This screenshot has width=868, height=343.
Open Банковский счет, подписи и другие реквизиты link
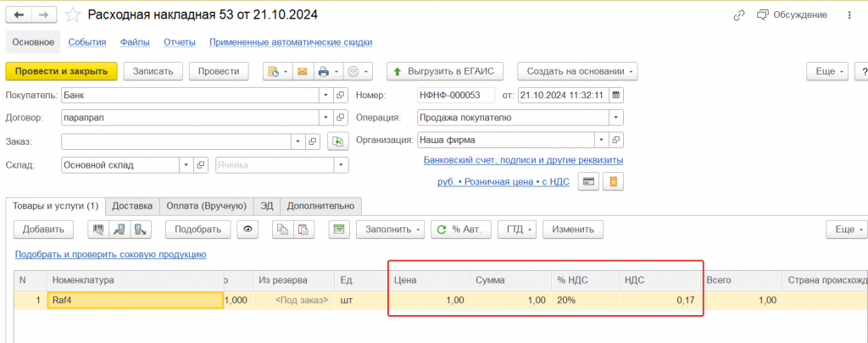click(524, 160)
